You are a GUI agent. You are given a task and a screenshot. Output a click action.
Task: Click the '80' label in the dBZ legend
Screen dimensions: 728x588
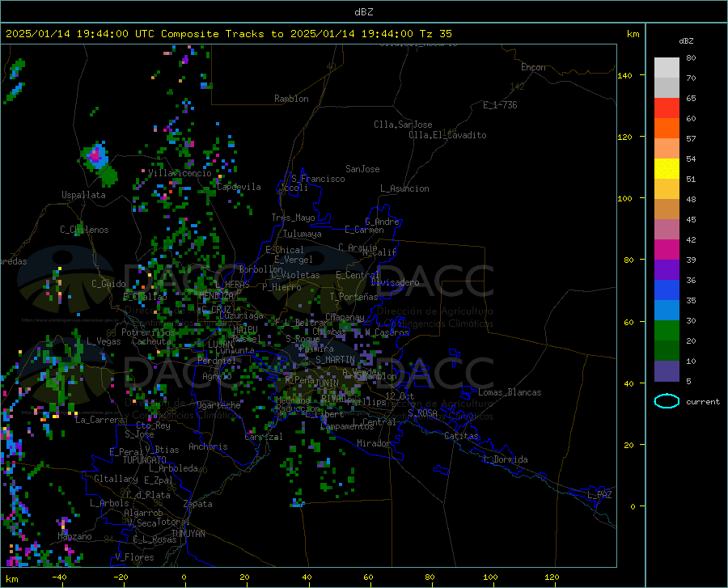click(691, 58)
